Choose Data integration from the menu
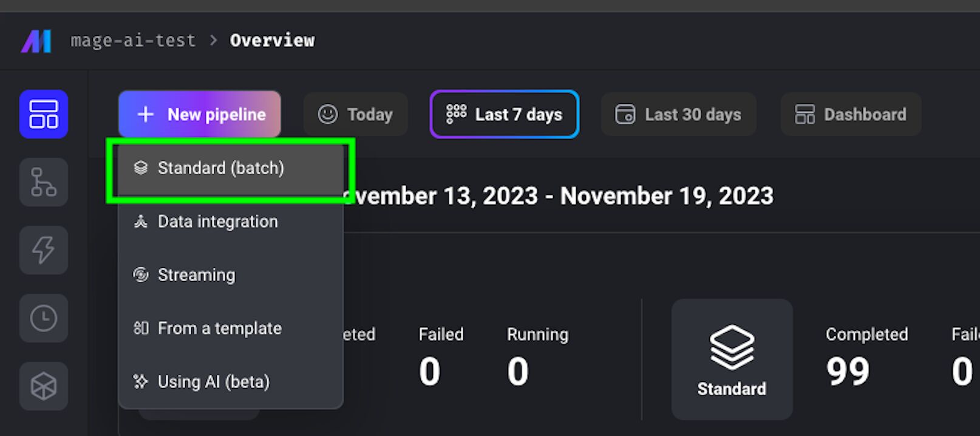This screenshot has height=436, width=980. pos(231,222)
